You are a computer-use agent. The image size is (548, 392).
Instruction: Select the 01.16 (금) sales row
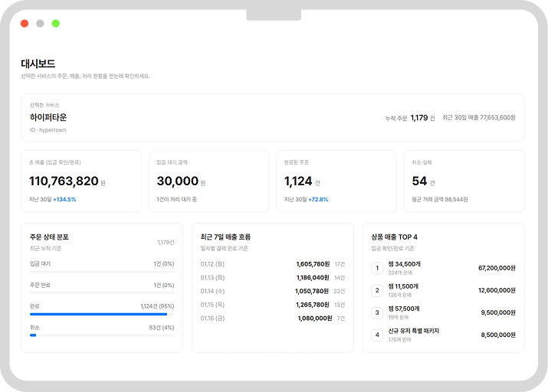point(272,318)
